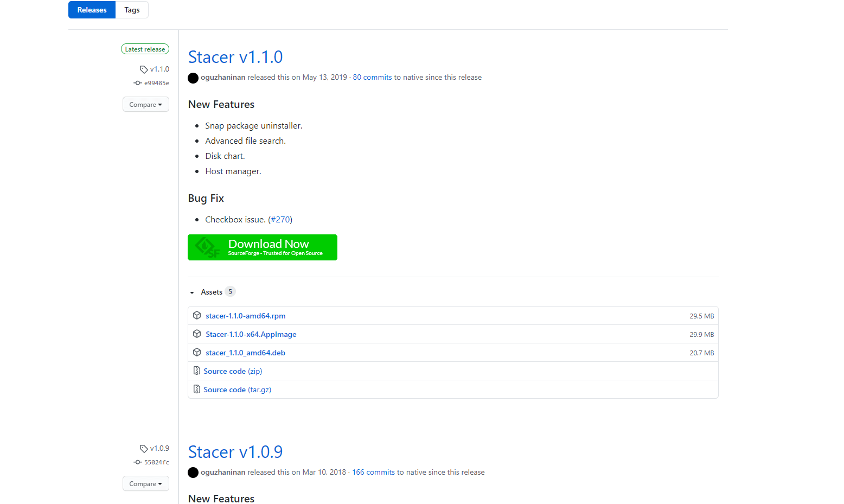Click the package icon for the AppImage asset
The width and height of the screenshot is (844, 504).
click(197, 334)
